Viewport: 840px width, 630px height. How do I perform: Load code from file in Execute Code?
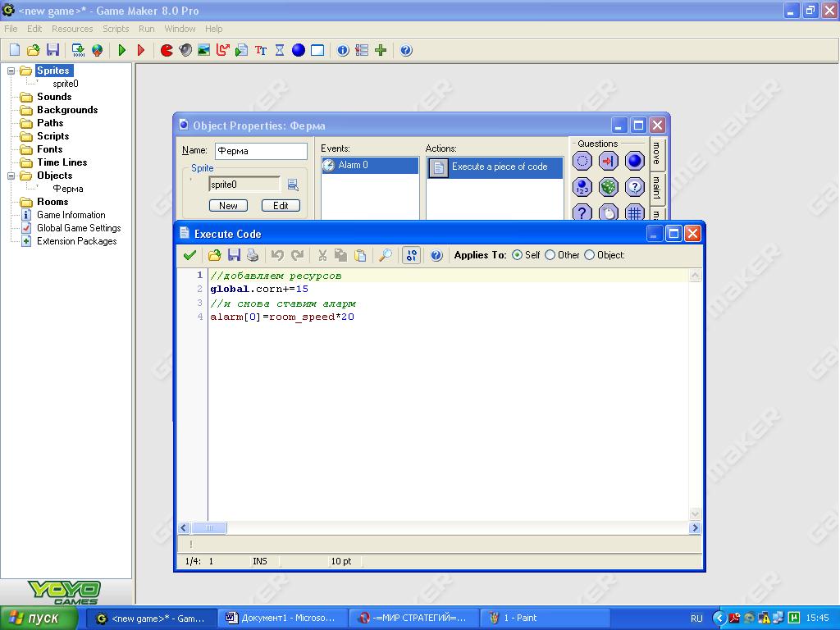[215, 256]
